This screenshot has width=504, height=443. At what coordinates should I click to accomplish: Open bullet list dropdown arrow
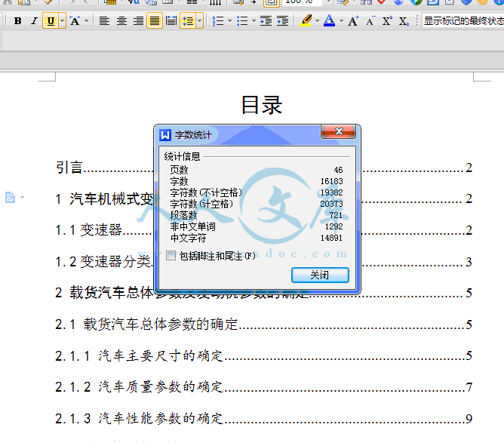click(x=254, y=21)
